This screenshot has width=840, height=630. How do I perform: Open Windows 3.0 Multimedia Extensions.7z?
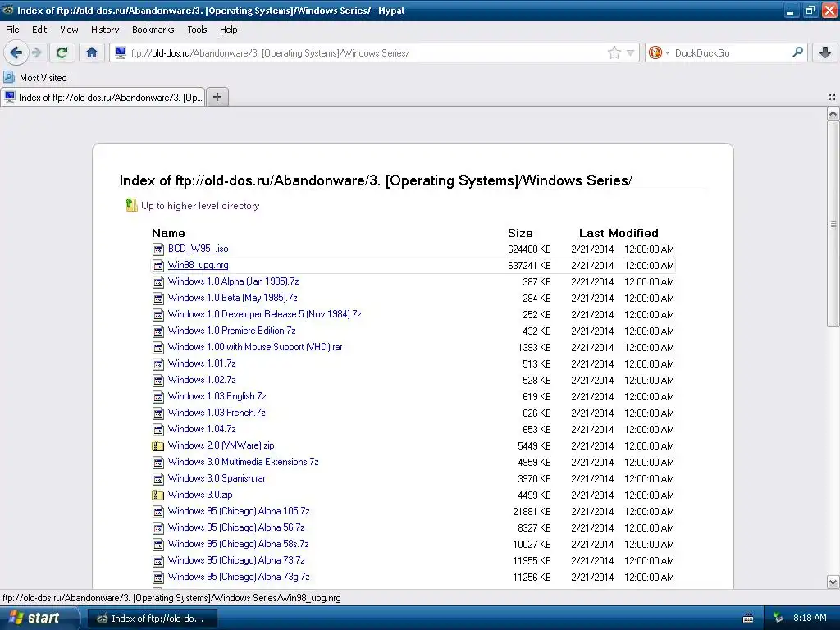tap(243, 462)
